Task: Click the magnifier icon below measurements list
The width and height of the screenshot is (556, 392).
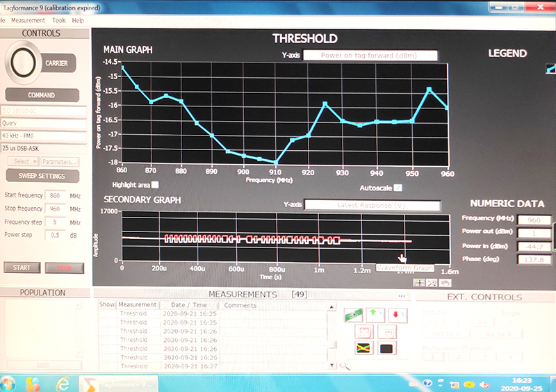Action: pyautogui.click(x=345, y=365)
